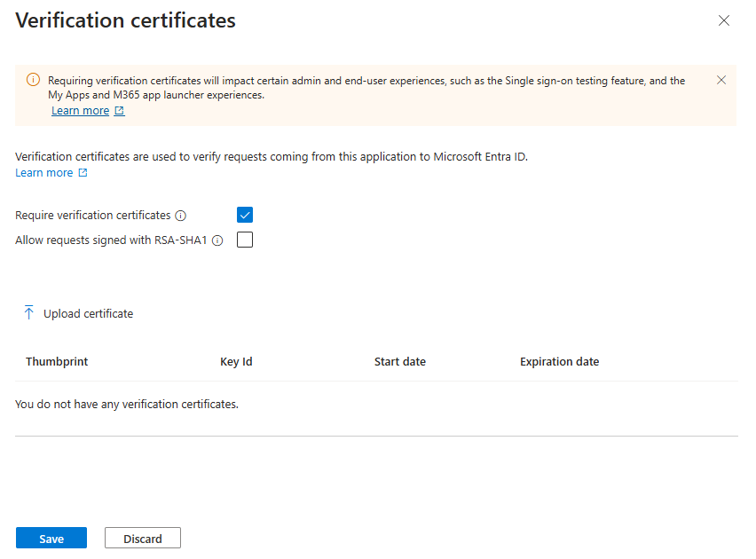The width and height of the screenshot is (756, 559).
Task: Click the Require verification certificates label text
Action: click(x=93, y=216)
